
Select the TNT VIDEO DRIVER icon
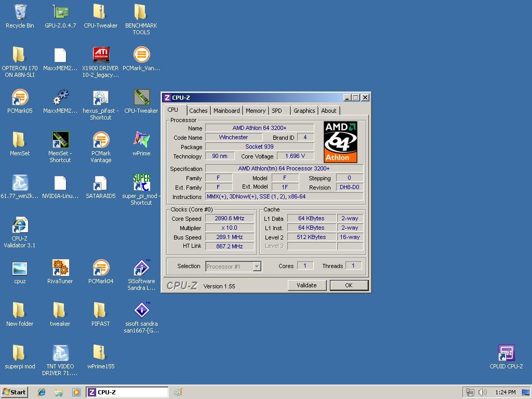point(60,353)
